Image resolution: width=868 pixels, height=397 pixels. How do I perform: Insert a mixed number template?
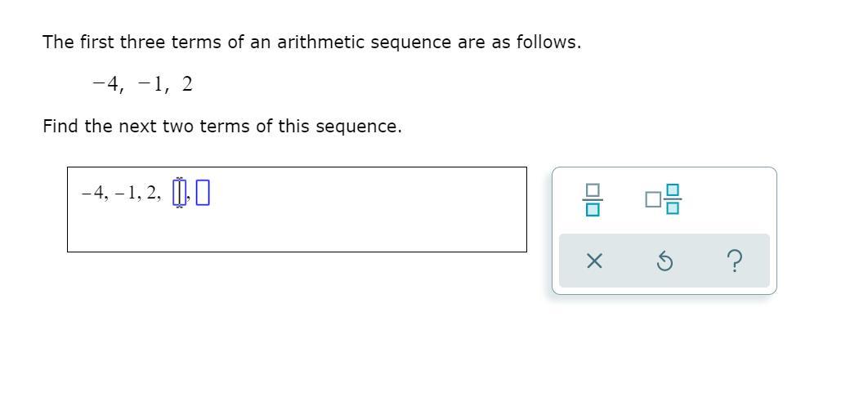tap(663, 199)
